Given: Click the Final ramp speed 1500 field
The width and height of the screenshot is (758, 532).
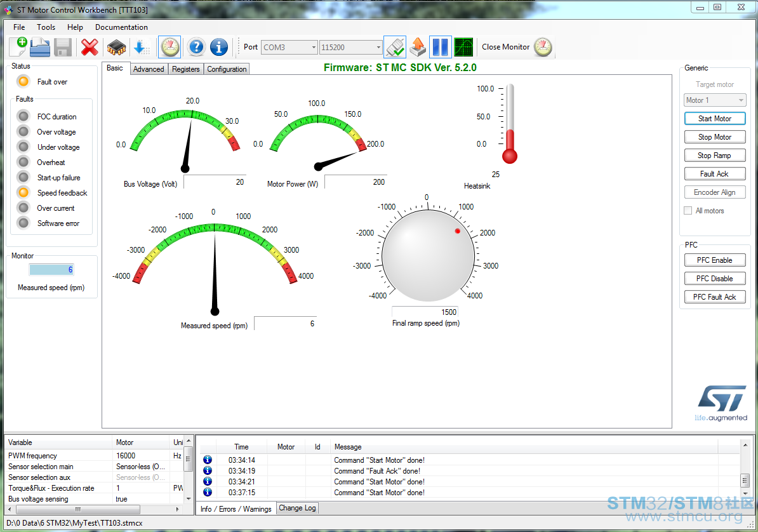Looking at the screenshot, I should click(425, 312).
